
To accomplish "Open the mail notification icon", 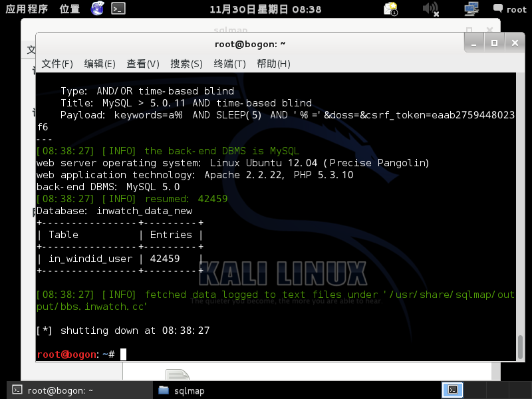I will (390, 9).
